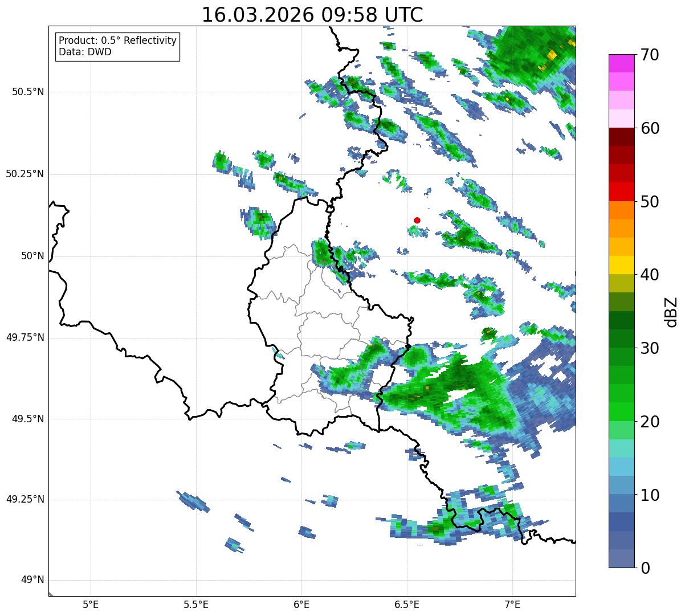
Task: Click the 50°N latitude label
Action: pyautogui.click(x=33, y=256)
